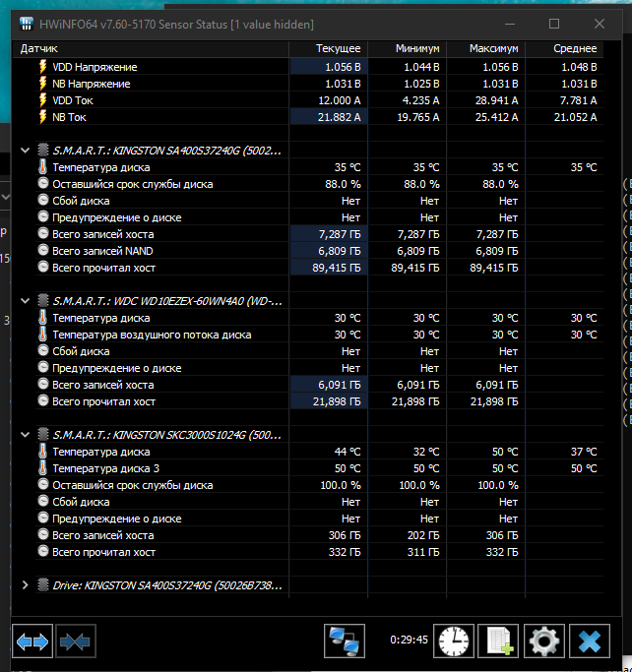Screen dimensions: 632x672
Task: Click the 306 ГБ current host writes value
Action: tap(345, 535)
